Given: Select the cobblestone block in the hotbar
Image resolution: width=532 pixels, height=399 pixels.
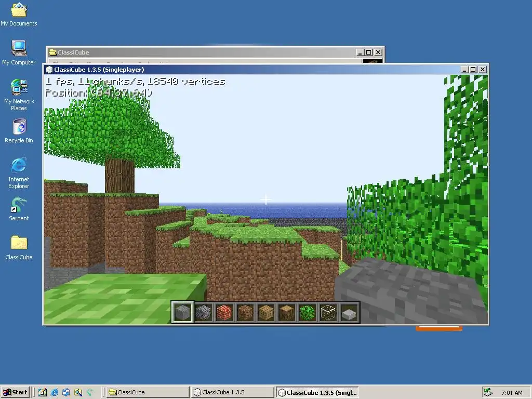Looking at the screenshot, I should pos(204,312).
